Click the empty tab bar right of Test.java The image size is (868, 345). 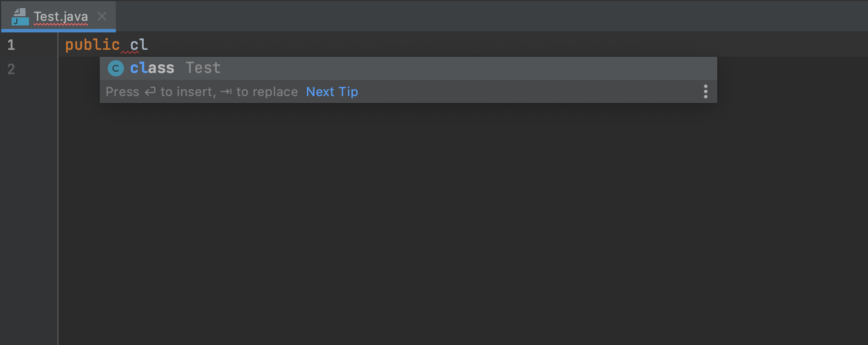(493, 16)
